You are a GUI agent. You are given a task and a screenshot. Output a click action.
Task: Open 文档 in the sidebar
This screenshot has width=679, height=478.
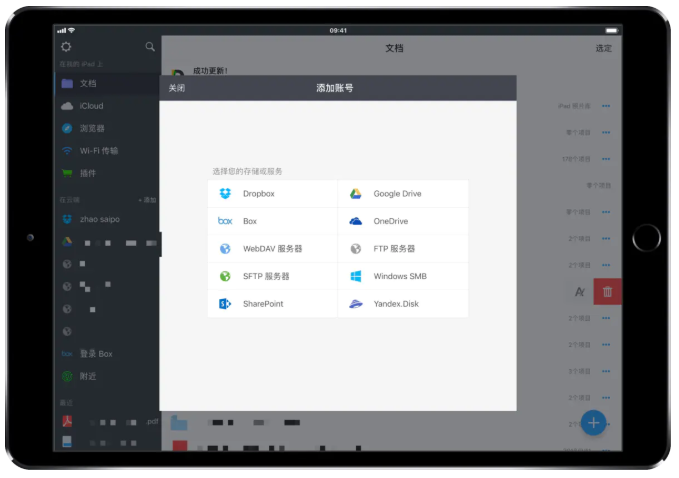(88, 83)
